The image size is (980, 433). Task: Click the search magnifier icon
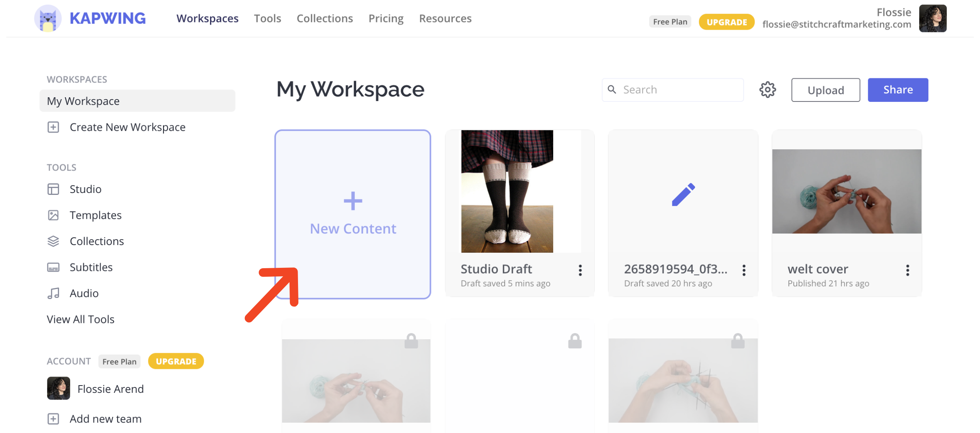coord(611,90)
